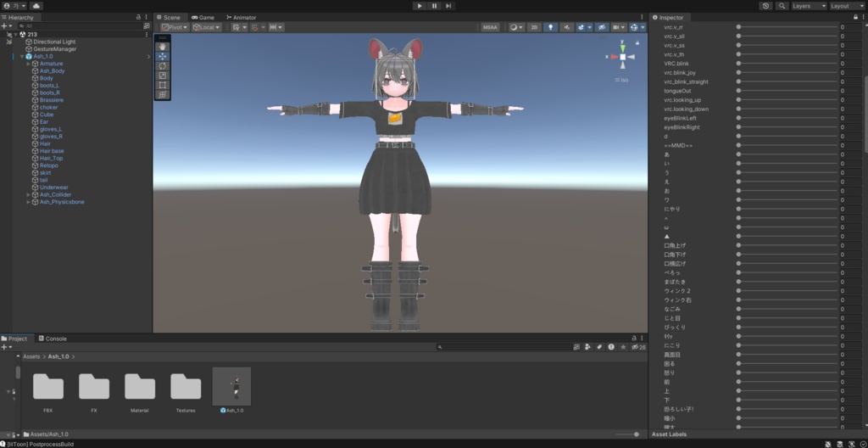
Task: Expand the Ash_Collider object in Hierarchy
Action: pyautogui.click(x=28, y=194)
